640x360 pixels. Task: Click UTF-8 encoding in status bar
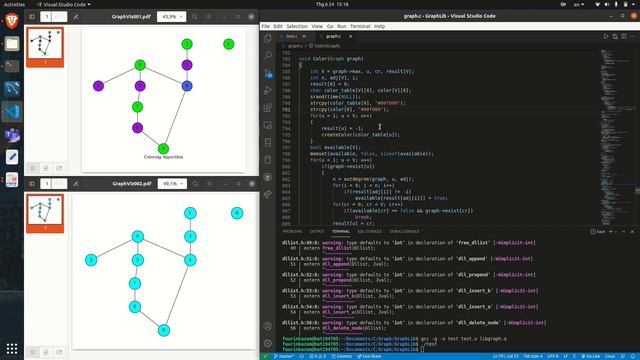pos(552,356)
